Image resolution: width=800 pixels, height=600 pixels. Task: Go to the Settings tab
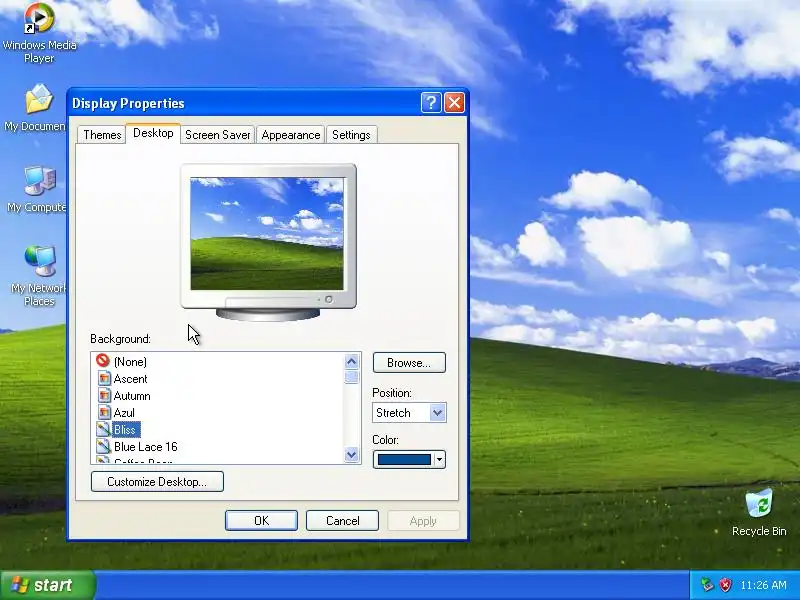click(352, 135)
